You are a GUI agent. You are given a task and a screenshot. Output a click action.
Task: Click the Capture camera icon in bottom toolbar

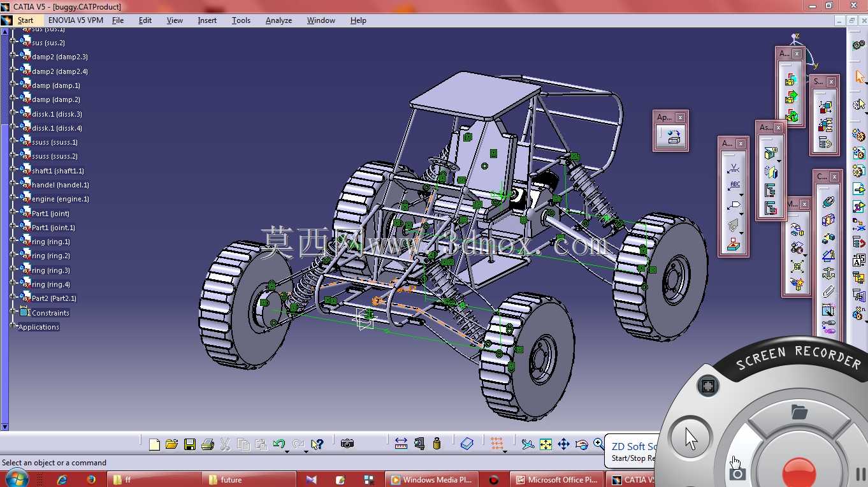(347, 444)
